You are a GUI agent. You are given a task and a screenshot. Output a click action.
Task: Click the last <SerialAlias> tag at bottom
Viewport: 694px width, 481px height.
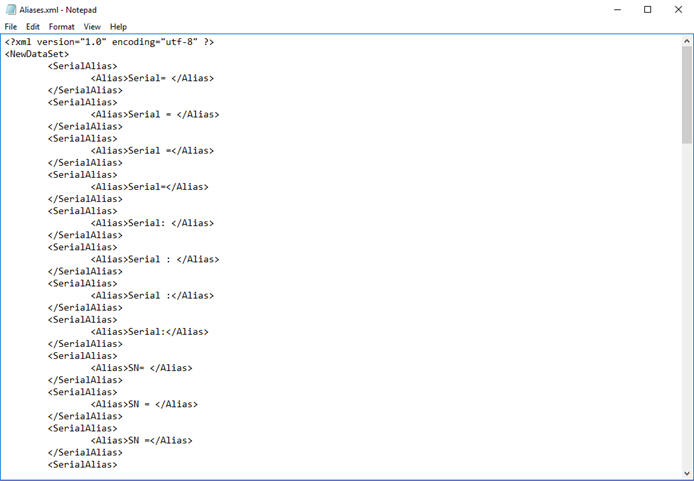(83, 465)
